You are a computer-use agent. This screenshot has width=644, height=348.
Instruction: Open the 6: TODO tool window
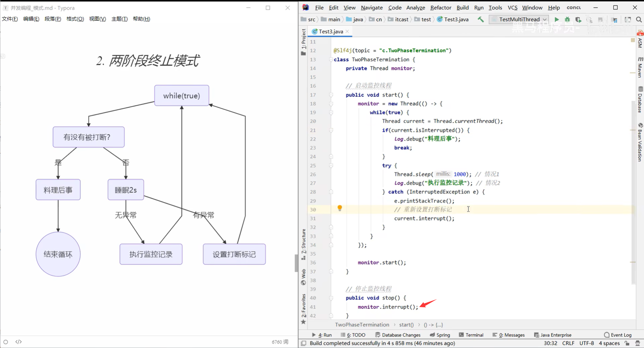pyautogui.click(x=353, y=335)
